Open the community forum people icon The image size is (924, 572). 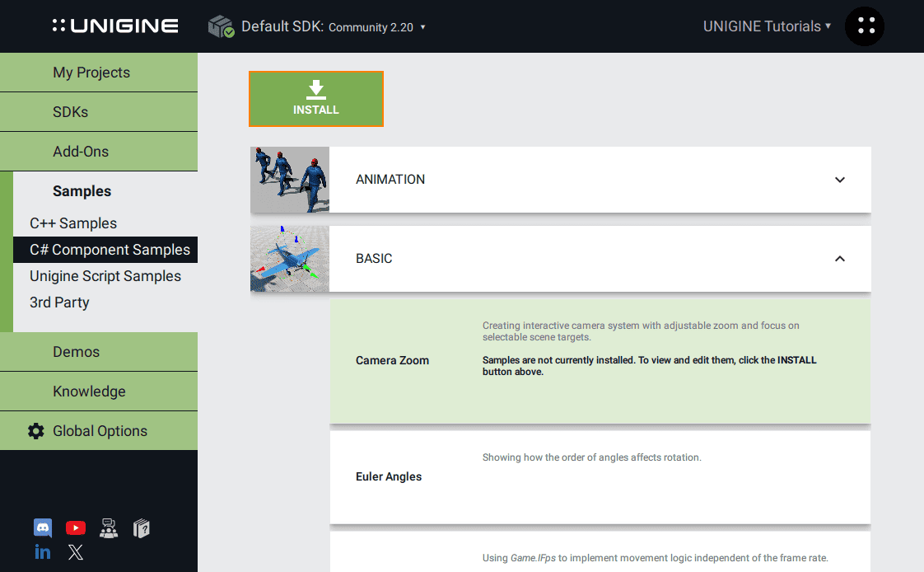point(109,527)
